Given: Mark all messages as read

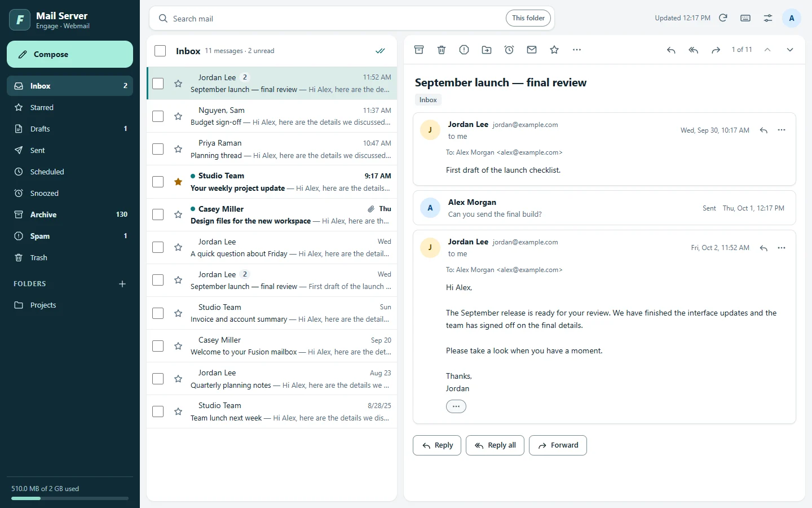Looking at the screenshot, I should click(x=381, y=51).
